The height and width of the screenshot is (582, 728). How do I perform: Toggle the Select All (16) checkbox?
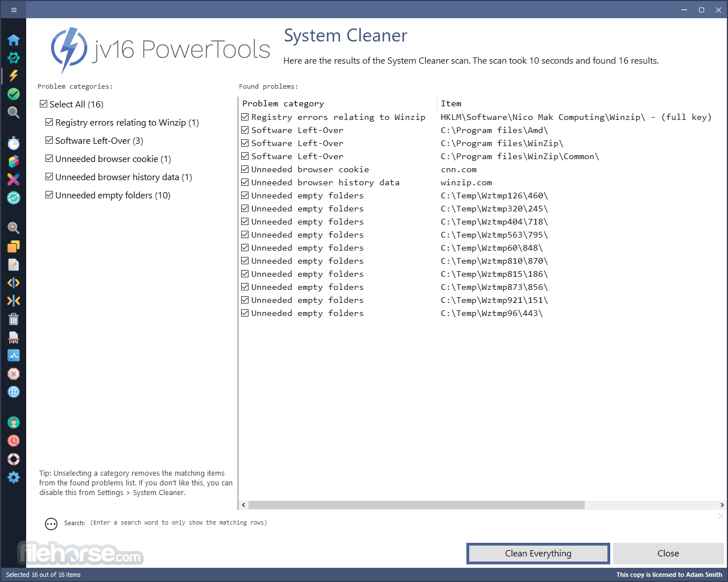44,104
